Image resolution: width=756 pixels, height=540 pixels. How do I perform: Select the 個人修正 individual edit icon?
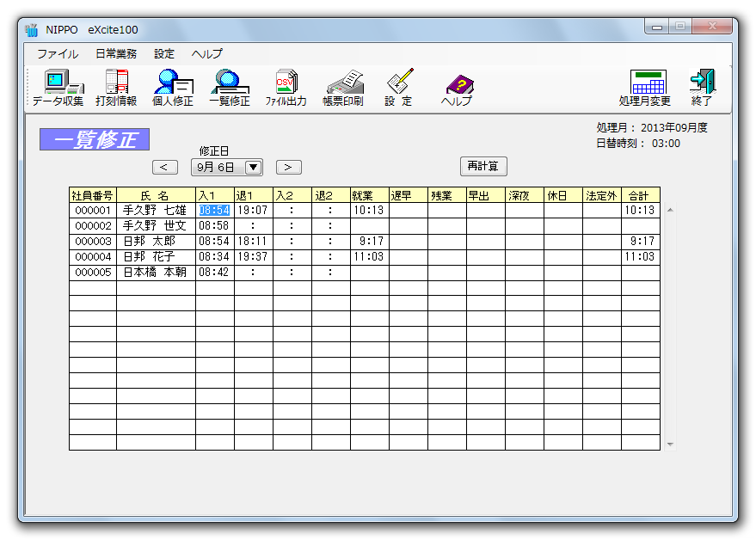point(173,87)
